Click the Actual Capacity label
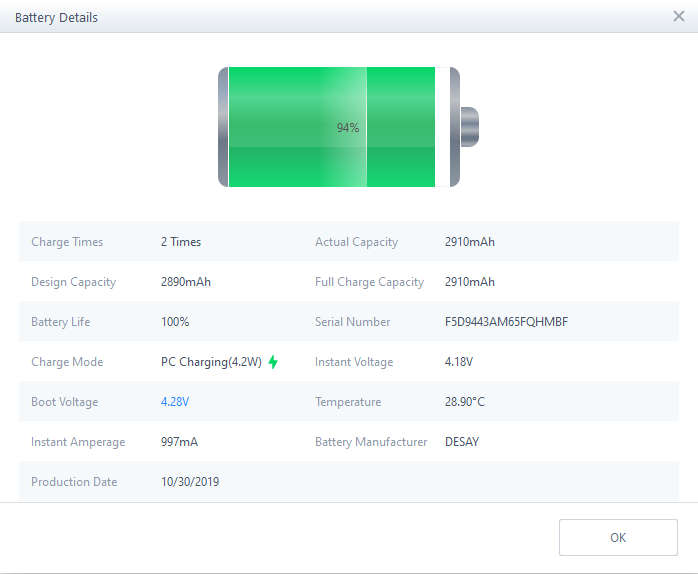The image size is (698, 574). 356,242
